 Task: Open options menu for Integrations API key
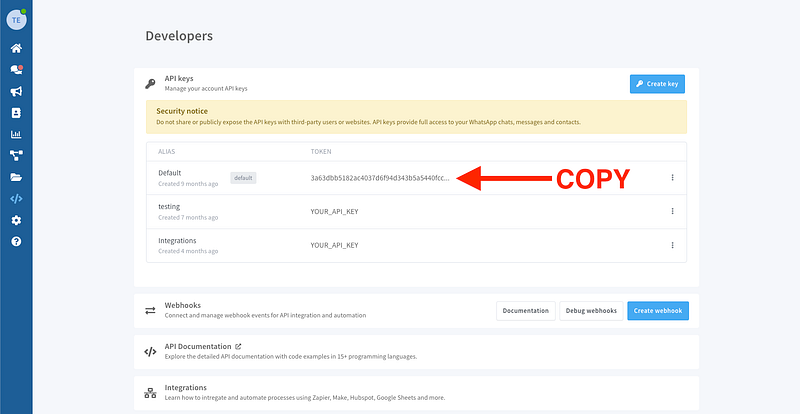(x=672, y=245)
